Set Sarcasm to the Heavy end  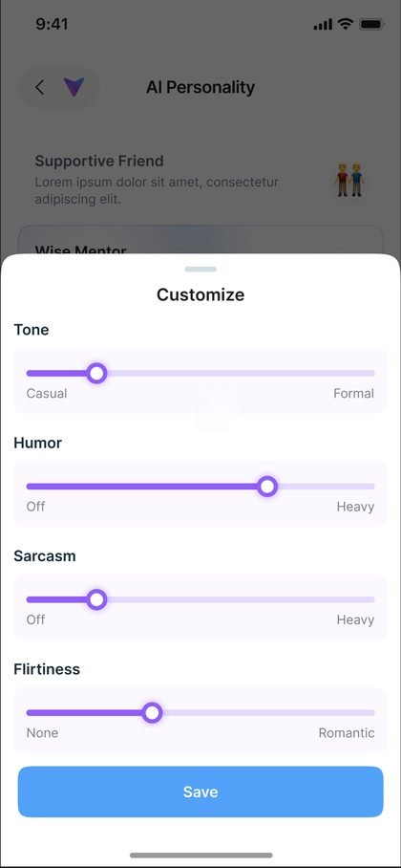click(374, 599)
